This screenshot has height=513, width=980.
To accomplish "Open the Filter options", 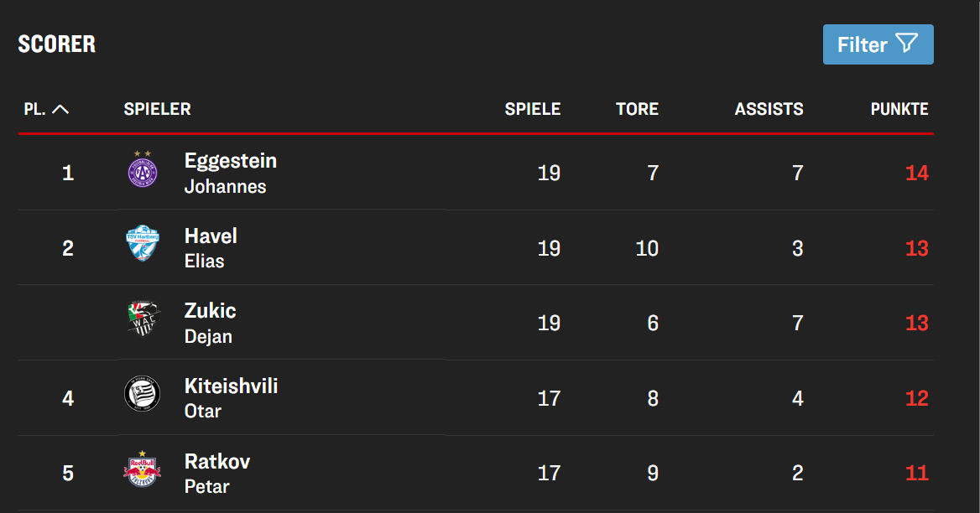I will 878,44.
